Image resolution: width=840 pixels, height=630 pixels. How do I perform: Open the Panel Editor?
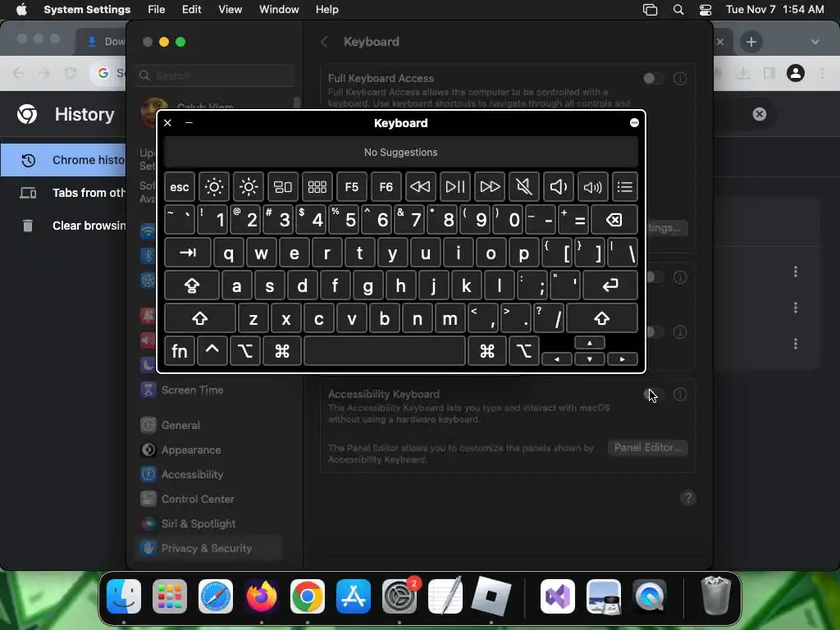point(648,448)
